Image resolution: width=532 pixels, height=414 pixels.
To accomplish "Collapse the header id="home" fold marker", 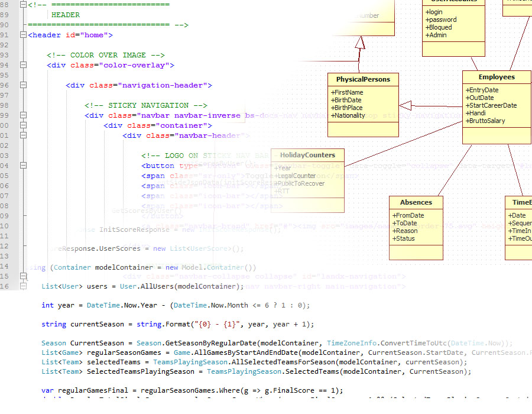I will point(23,35).
